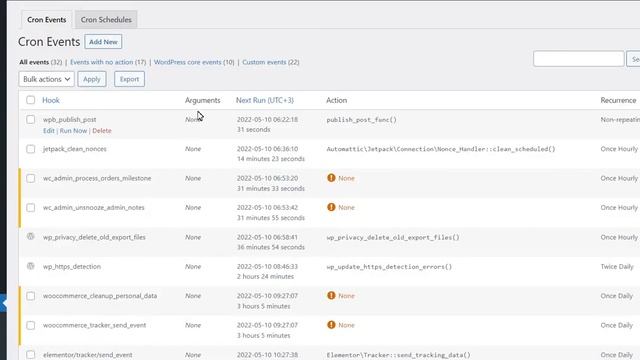Click the wp_privacy_delete_old_export_files hook name
The image size is (640, 360).
coord(94,237)
